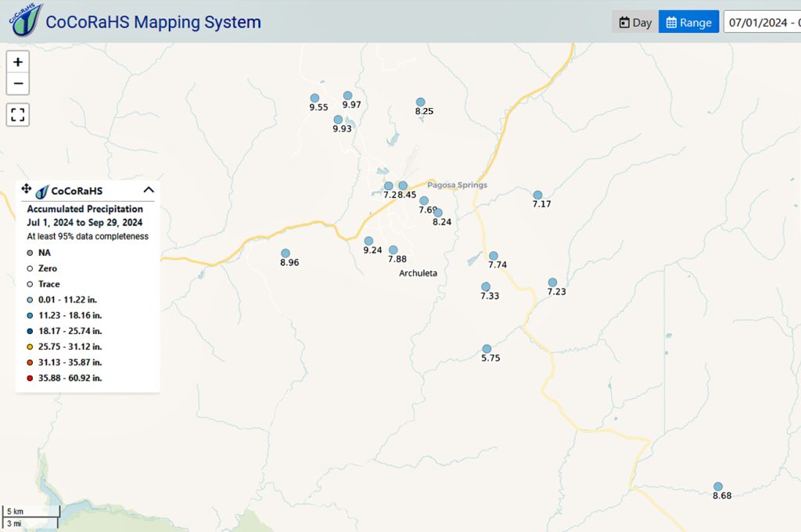Select the station marker reading 8.96

coord(286,253)
